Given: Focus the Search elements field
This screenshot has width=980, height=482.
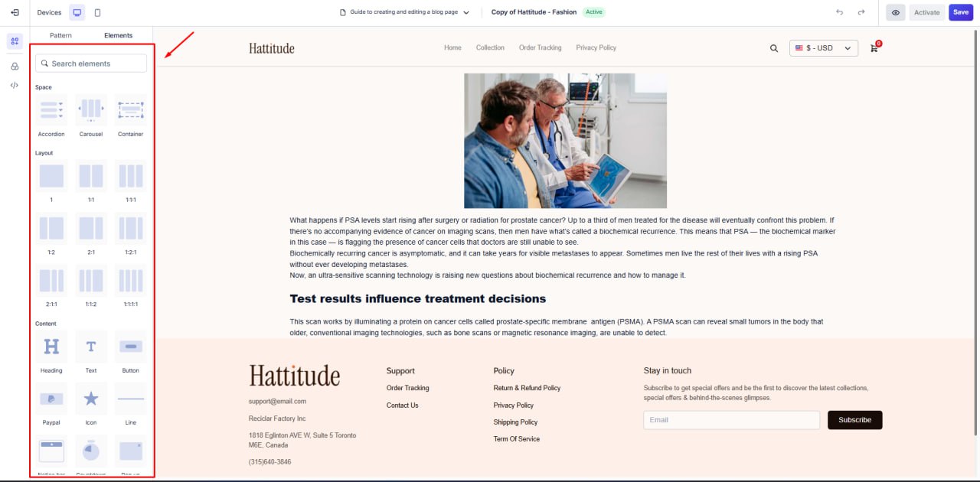Looking at the screenshot, I should [91, 64].
